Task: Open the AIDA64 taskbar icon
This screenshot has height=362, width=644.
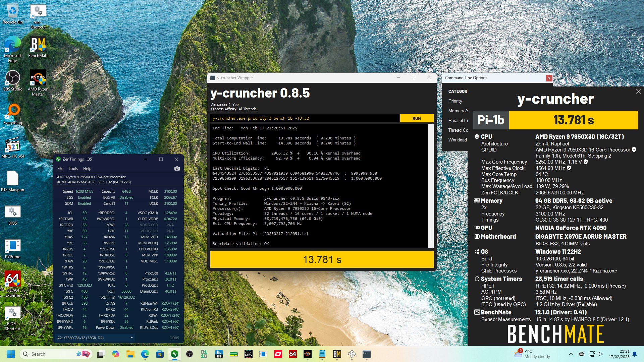Action: pos(292,354)
